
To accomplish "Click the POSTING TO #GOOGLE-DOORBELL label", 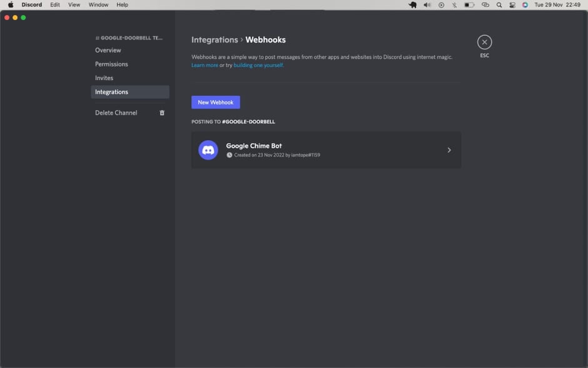I will click(x=233, y=121).
